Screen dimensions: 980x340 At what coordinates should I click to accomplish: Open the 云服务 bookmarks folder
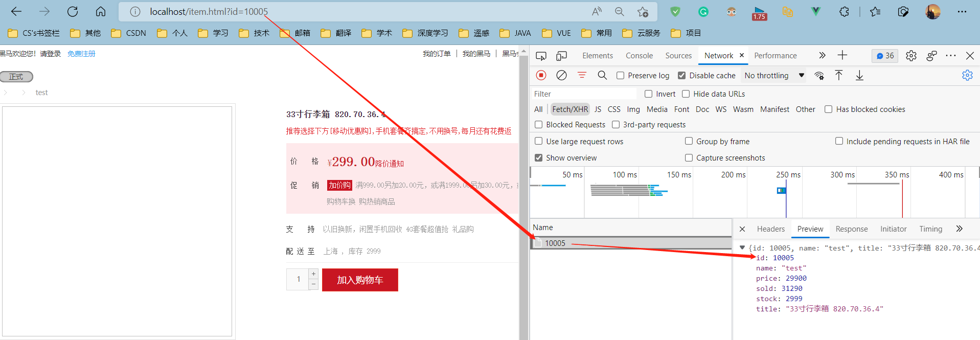641,33
